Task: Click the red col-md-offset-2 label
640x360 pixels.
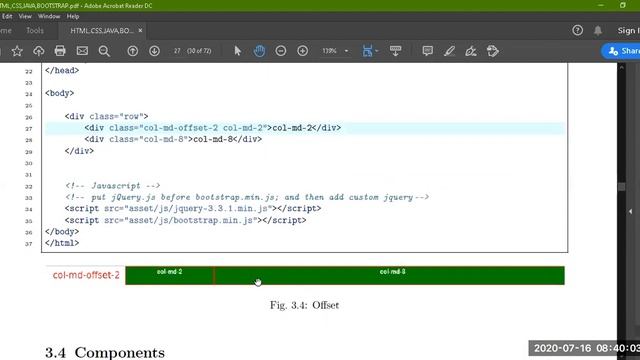Action: (x=86, y=275)
